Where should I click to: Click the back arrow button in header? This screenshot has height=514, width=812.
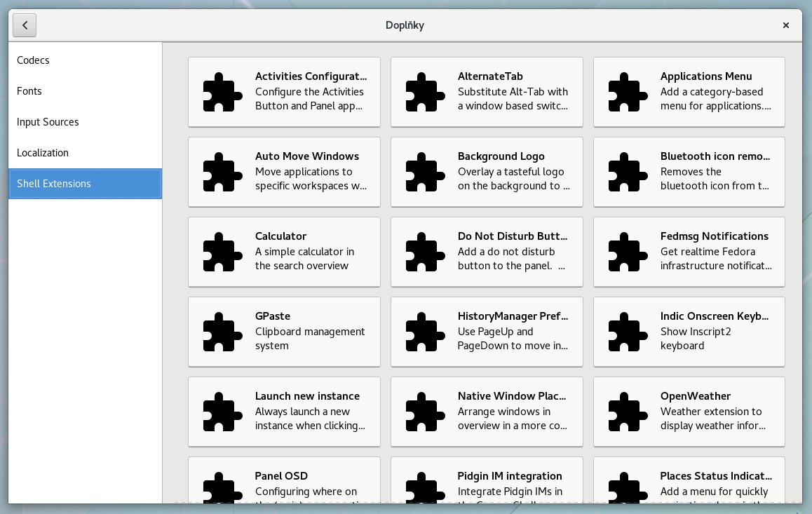pos(25,25)
